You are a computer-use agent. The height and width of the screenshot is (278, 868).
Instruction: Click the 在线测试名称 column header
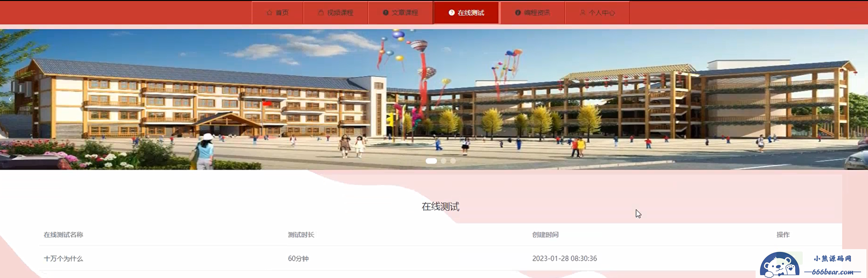coord(63,235)
